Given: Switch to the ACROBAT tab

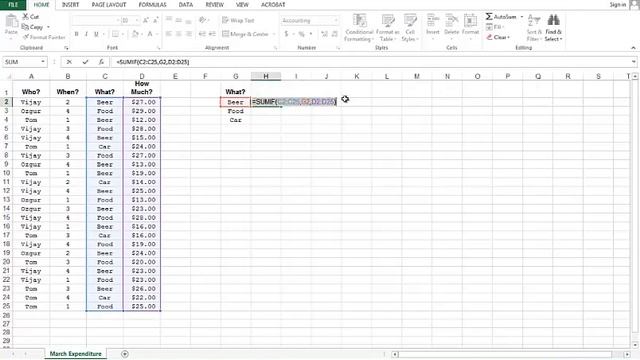Looking at the screenshot, I should click(x=273, y=4).
